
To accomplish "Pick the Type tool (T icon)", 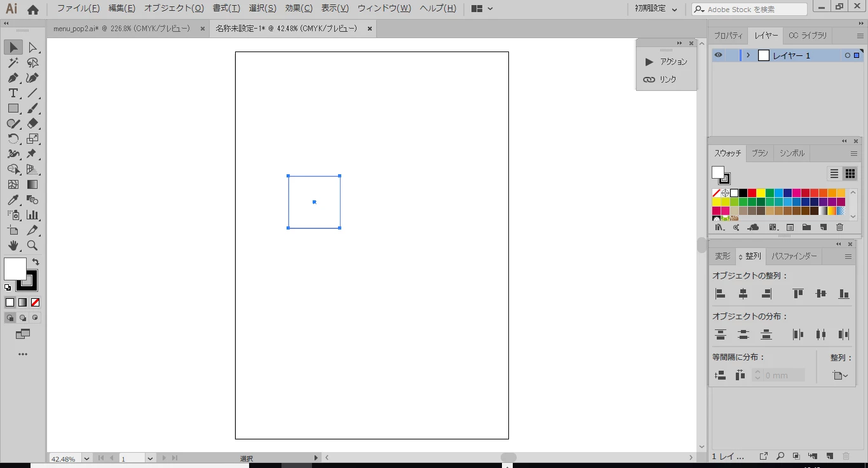I will pos(13,93).
